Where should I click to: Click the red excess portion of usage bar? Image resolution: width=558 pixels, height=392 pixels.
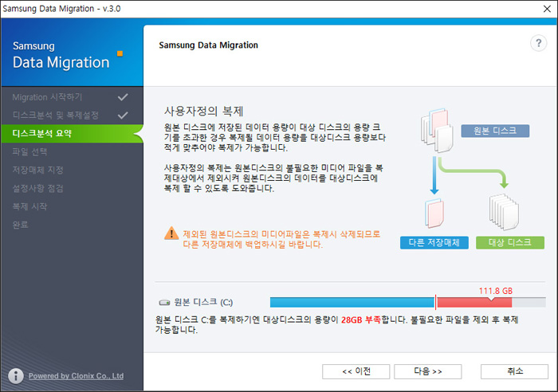[474, 302]
